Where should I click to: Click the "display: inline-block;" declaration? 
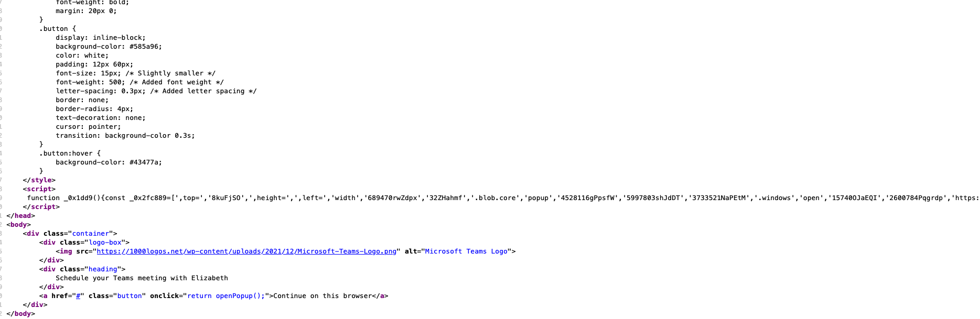coord(101,38)
